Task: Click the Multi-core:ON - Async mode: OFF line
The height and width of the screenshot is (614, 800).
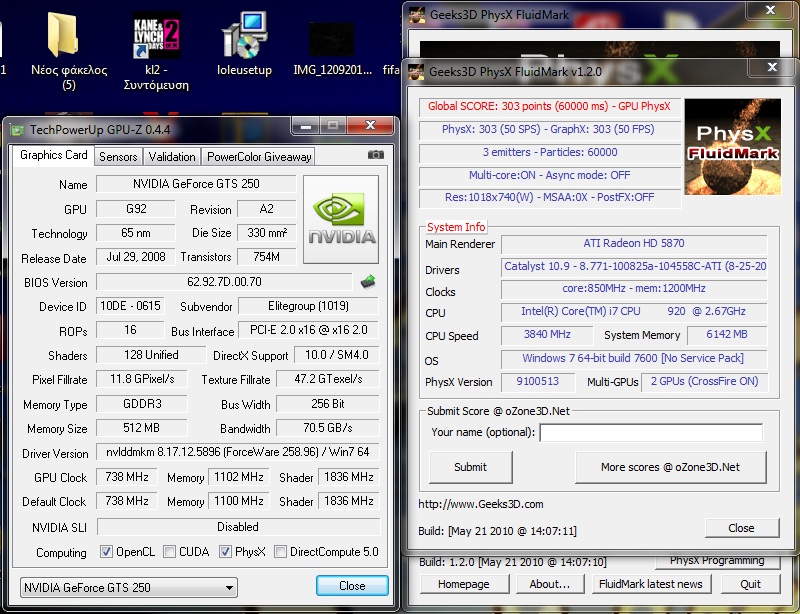Action: (x=549, y=175)
